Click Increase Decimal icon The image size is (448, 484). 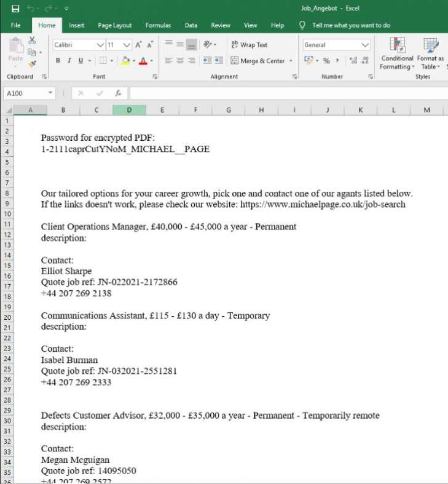[x=353, y=60]
